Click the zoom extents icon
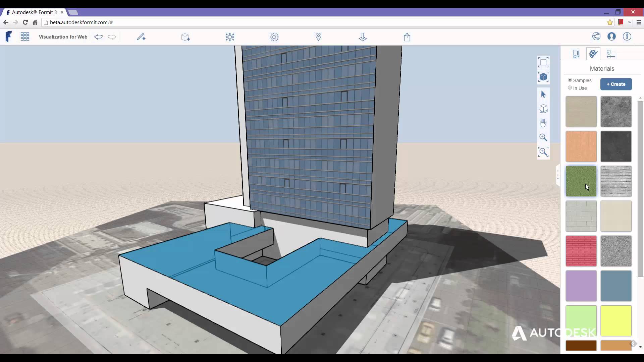The image size is (644, 362). [x=543, y=62]
